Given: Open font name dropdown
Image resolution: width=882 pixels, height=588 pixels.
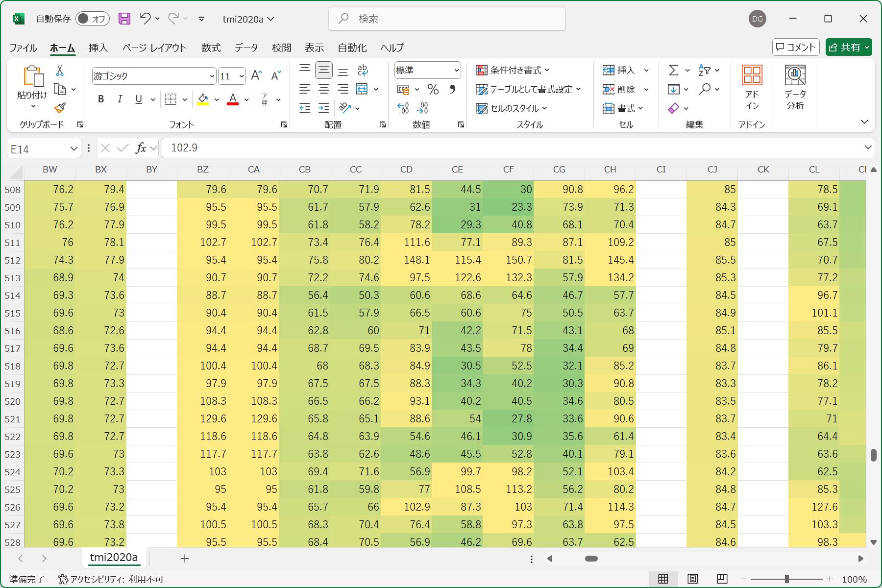Looking at the screenshot, I should coord(212,76).
